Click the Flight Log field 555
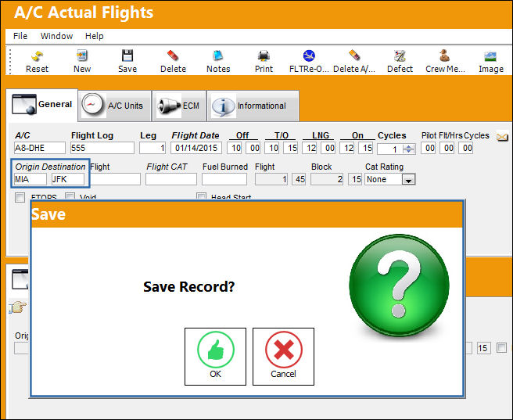Screen dimensions: 513x420 click(x=102, y=148)
